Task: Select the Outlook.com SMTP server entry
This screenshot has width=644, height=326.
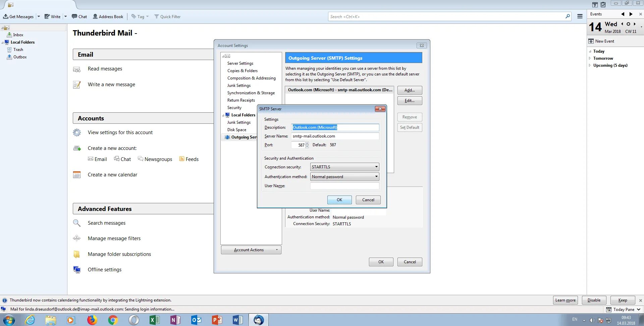Action: 339,90
